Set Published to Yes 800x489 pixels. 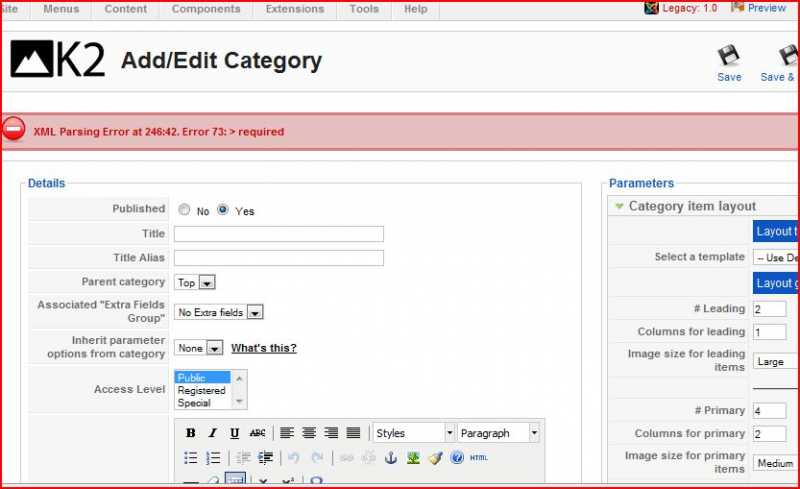223,209
